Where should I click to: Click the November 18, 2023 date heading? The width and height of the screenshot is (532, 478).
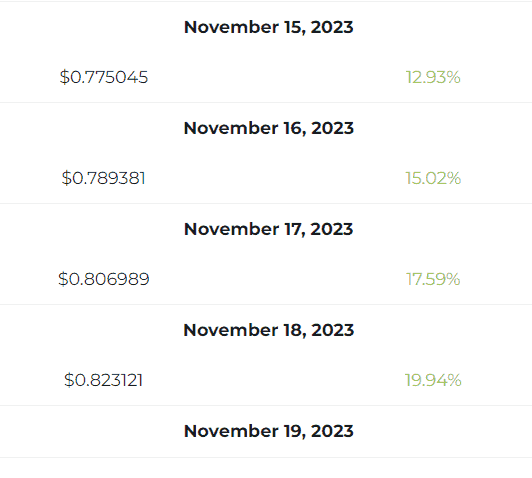pos(268,330)
